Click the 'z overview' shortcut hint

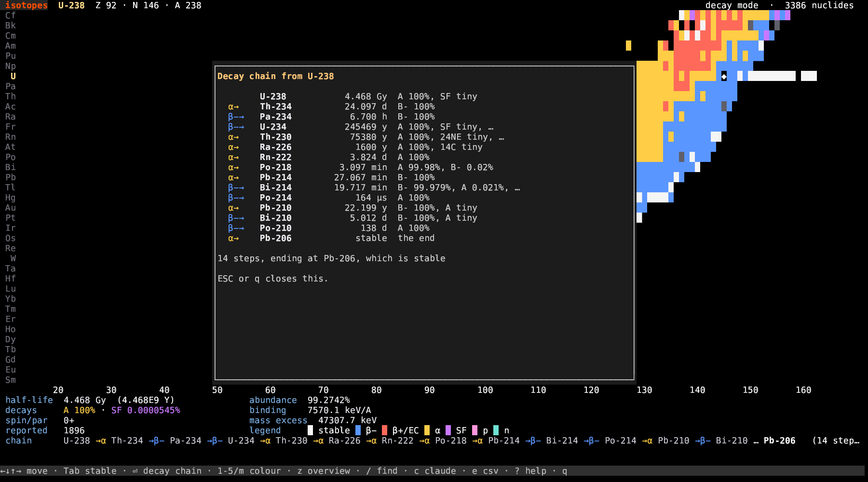pos(324,471)
